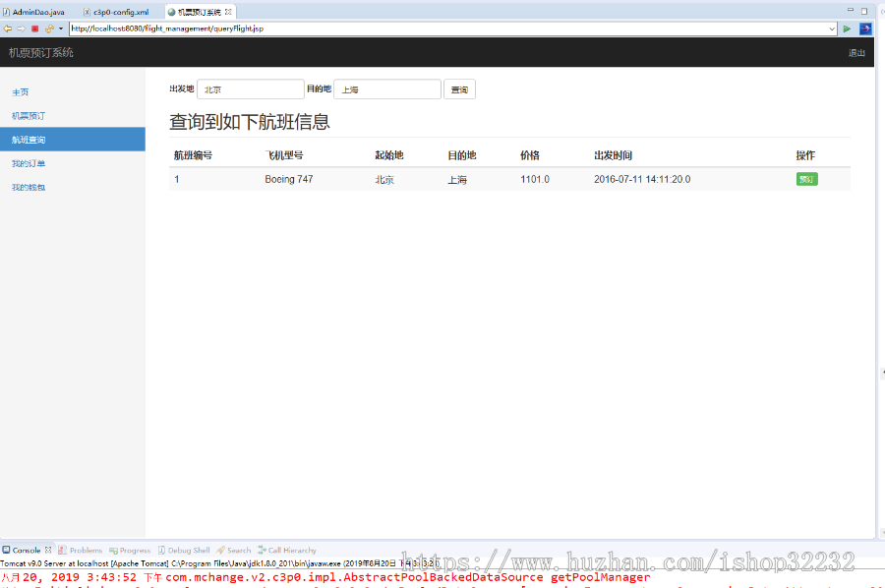
Task: Click the green Go arrow beside the URL bar
Action: (x=847, y=29)
